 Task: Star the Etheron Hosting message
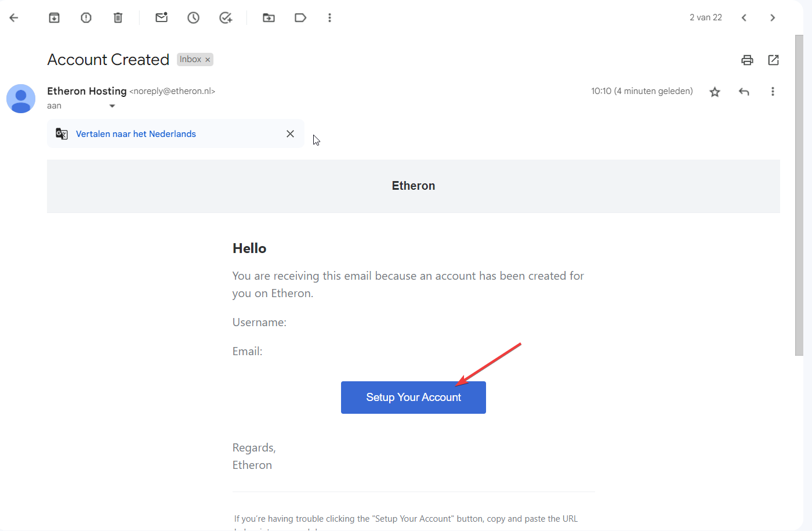(715, 92)
